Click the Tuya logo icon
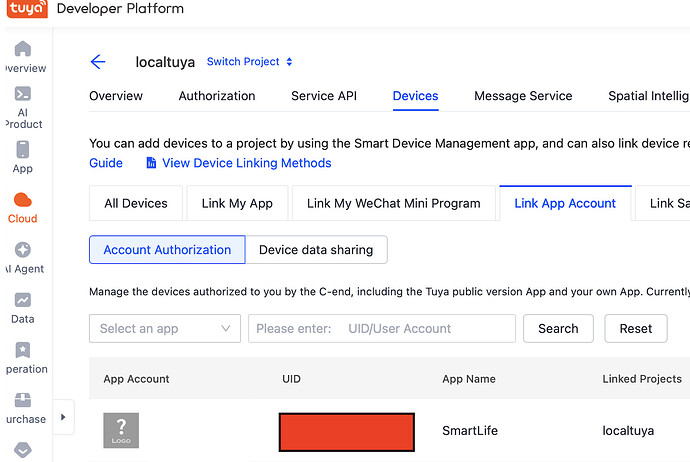Image resolution: width=690 pixels, height=462 pixels. coord(27,8)
